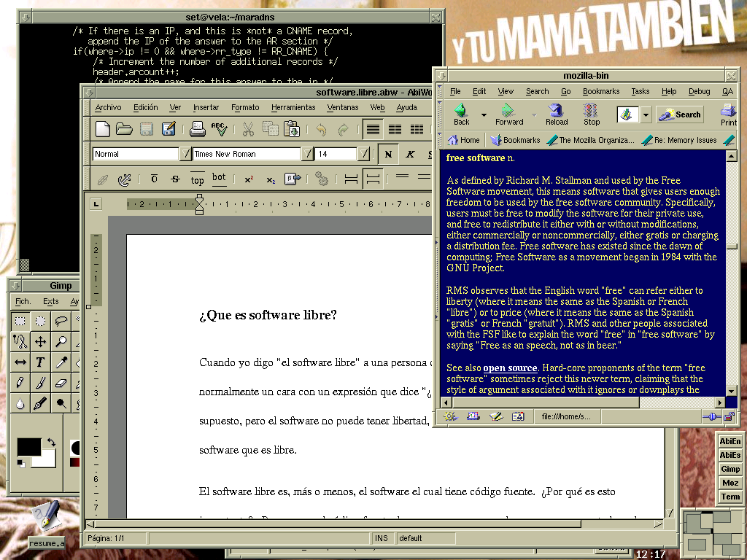This screenshot has width=747, height=560.
Task: Choose the eraser tool in Gimp
Action: tap(61, 382)
